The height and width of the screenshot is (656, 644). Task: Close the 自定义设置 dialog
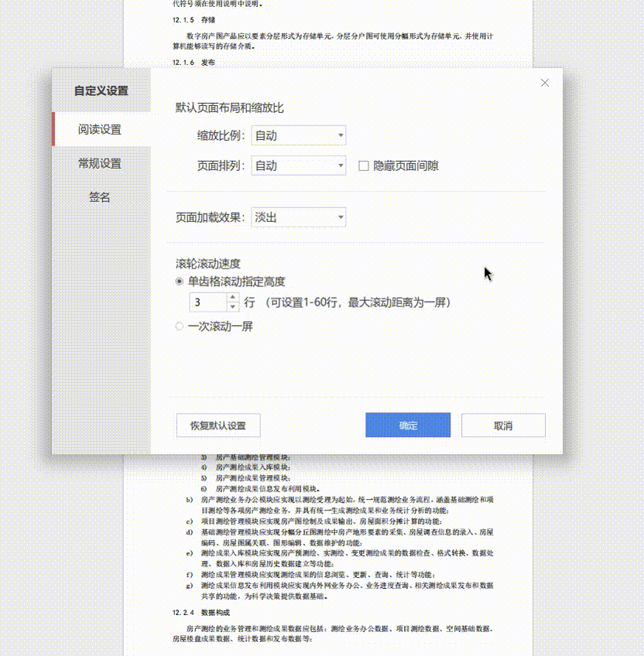(x=544, y=83)
